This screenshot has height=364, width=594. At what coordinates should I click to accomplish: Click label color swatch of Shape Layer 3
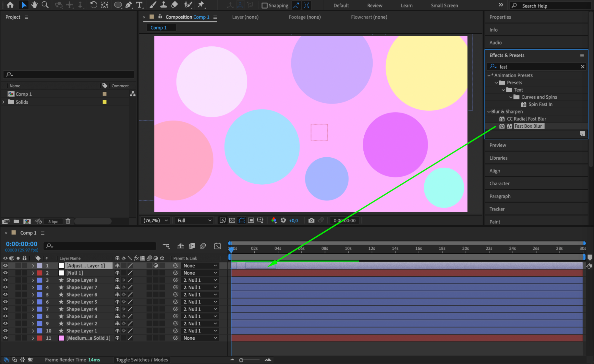click(x=40, y=316)
